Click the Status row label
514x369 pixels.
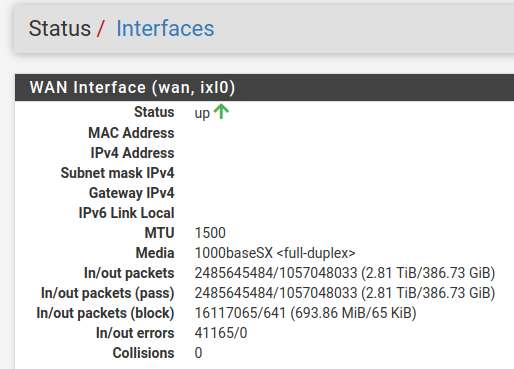(x=154, y=112)
